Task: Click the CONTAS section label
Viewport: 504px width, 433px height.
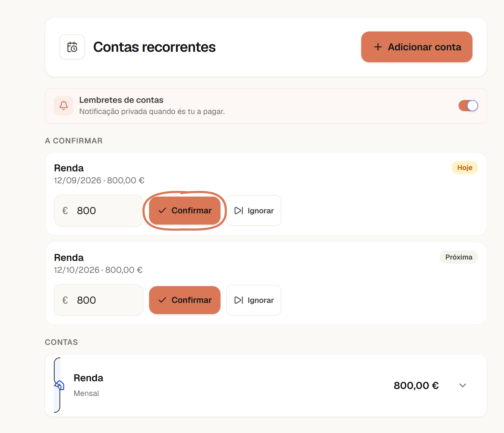Action: click(62, 342)
